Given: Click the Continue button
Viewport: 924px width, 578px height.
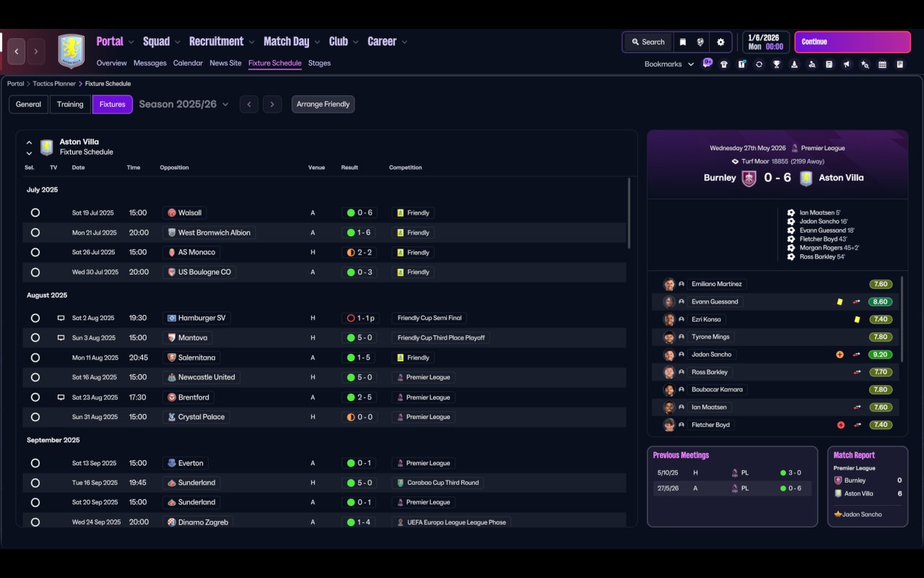Looking at the screenshot, I should (853, 42).
